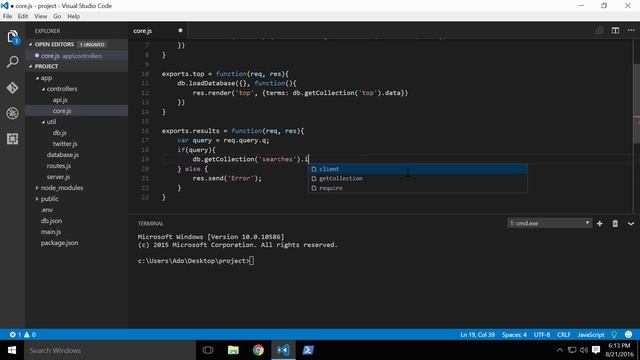The image size is (640, 360).
Task: Expand the public folder
Action: point(37,199)
